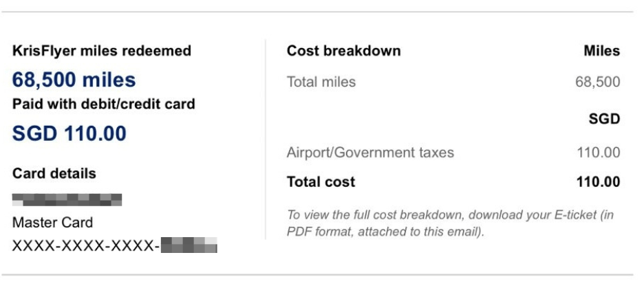
Task: Click the KrisFlyer miles redeemed heading
Action: tap(102, 51)
